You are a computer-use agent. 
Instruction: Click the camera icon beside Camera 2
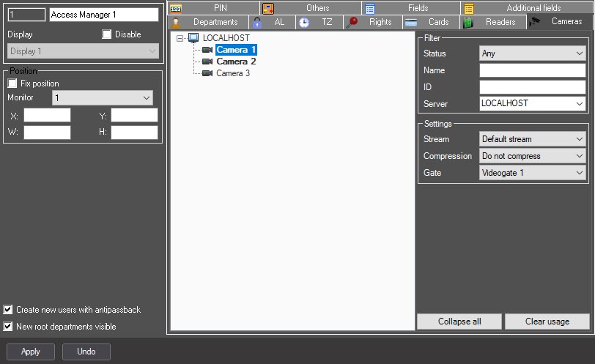(207, 62)
